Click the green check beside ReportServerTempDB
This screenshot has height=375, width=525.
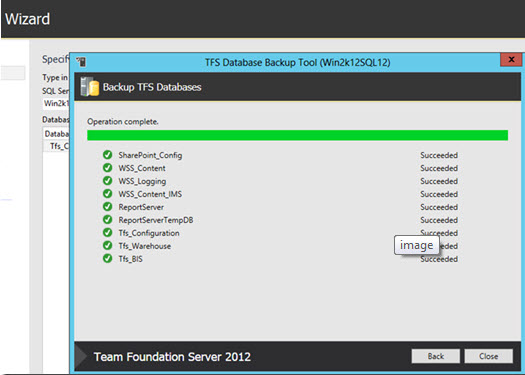click(107, 220)
